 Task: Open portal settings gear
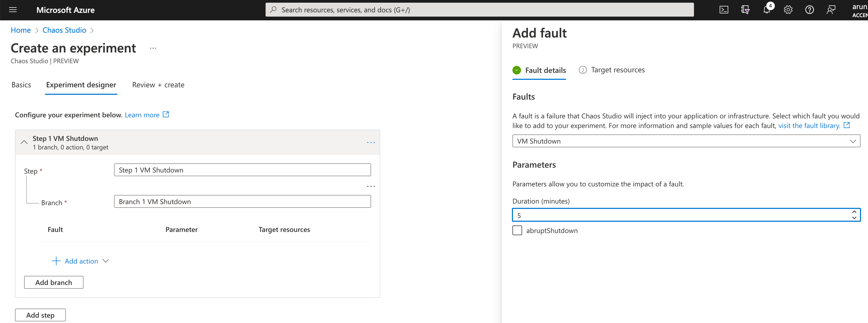788,10
